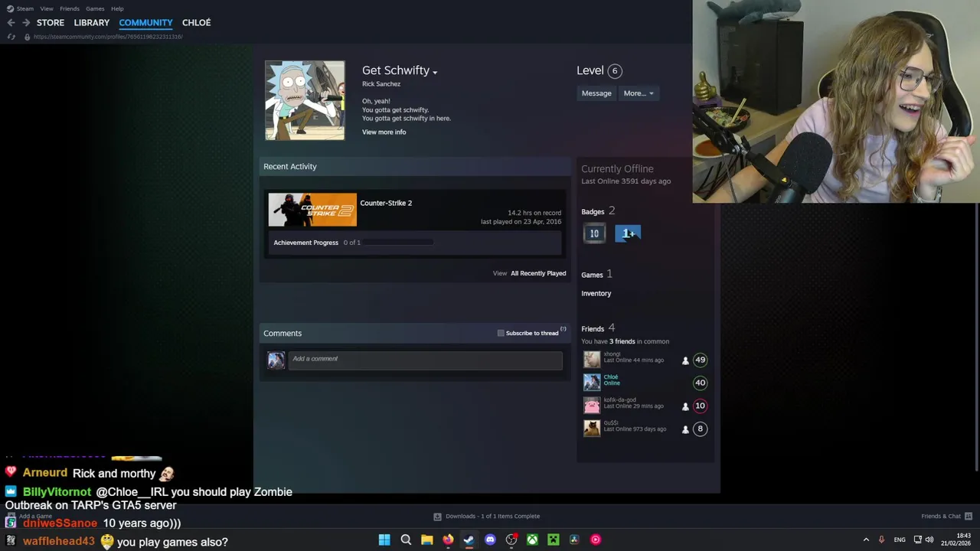Reload the page with the refresh icon
The width and height of the screenshot is (980, 551).
coord(11,37)
